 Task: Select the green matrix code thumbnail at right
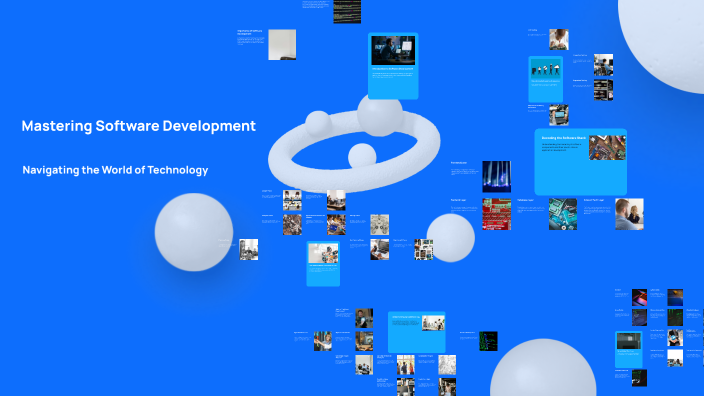[x=675, y=317]
